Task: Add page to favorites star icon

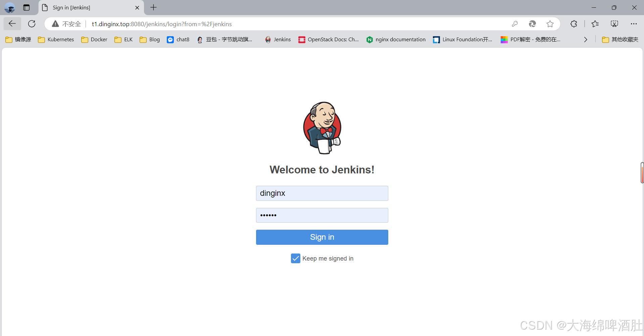Action: coord(550,24)
